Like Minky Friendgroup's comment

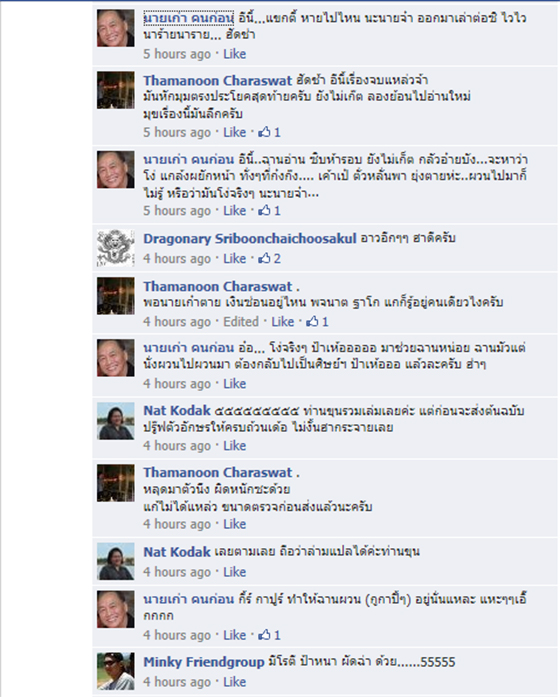(x=234, y=682)
